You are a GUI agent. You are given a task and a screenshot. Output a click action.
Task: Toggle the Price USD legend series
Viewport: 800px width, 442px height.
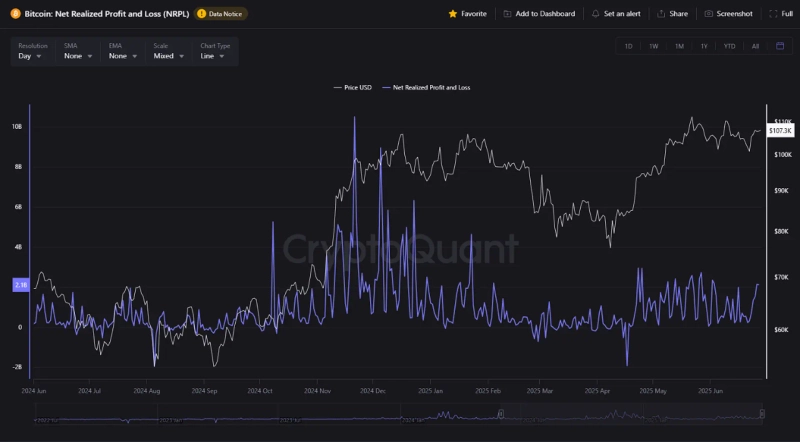click(351, 87)
